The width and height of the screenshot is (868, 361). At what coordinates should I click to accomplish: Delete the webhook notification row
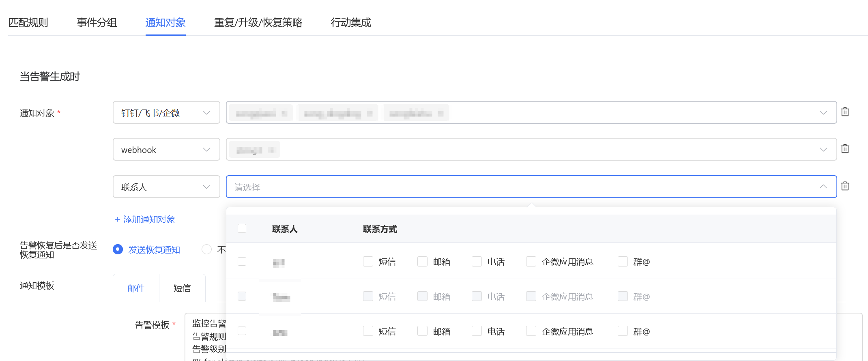point(845,149)
